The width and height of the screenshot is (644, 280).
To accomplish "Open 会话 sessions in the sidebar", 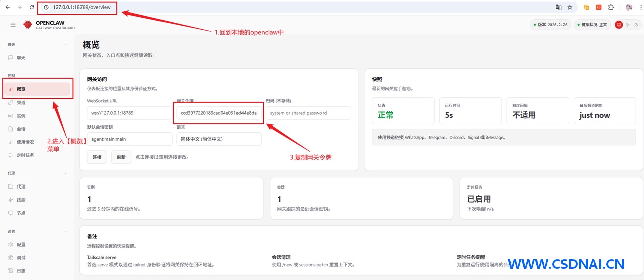I will pos(38,129).
